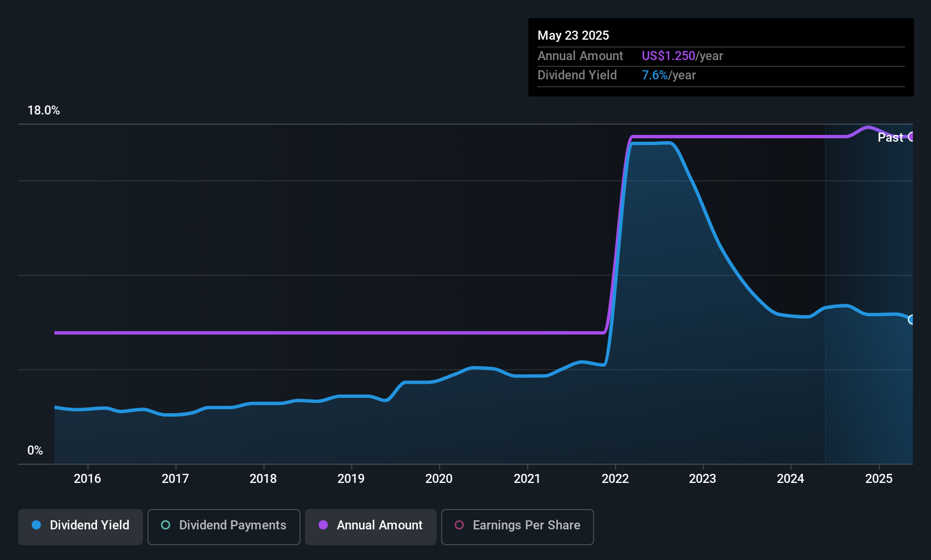
Task: Click the 'Dividend Yield' tooltip row label
Action: 577,75
